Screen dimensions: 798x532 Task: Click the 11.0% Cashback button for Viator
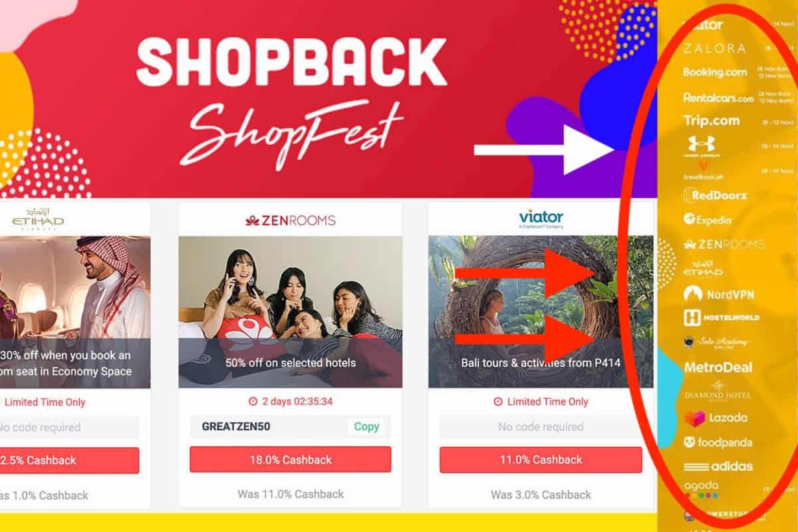pyautogui.click(x=541, y=460)
